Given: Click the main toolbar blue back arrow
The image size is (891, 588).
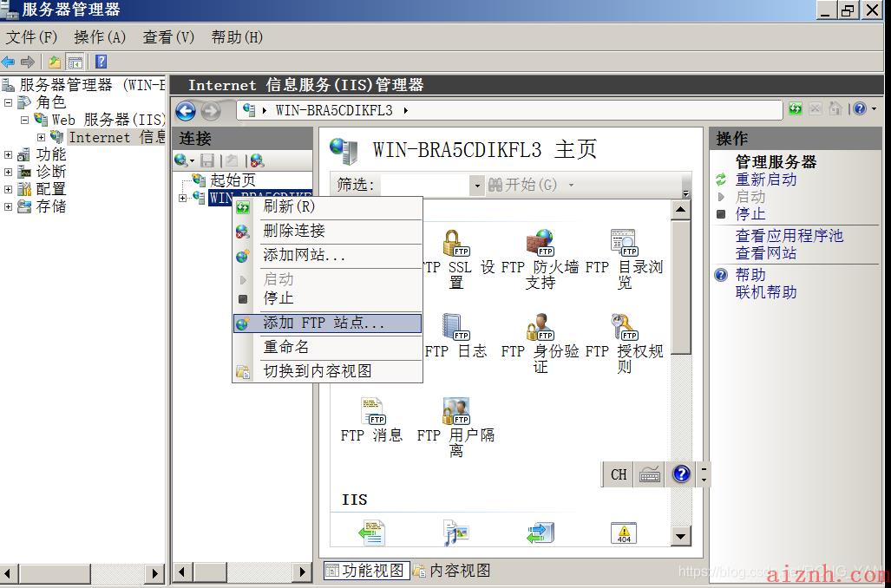Looking at the screenshot, I should click(8, 62).
